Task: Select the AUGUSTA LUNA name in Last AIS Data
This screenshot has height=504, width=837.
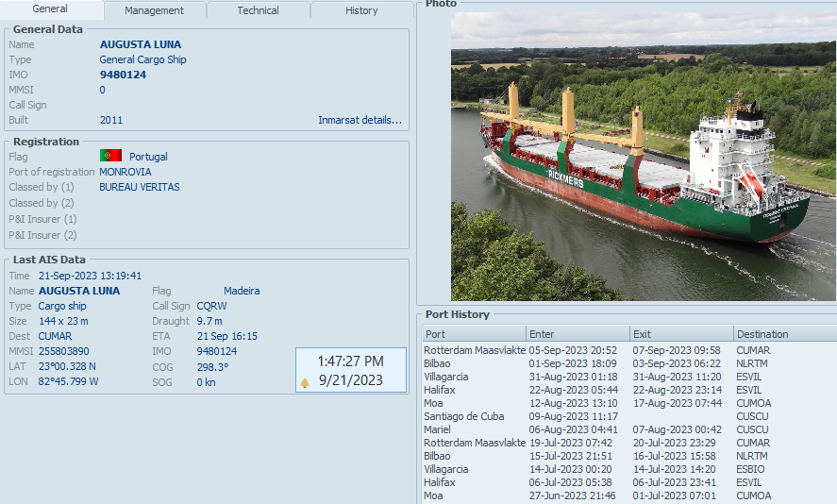Action: tap(79, 291)
